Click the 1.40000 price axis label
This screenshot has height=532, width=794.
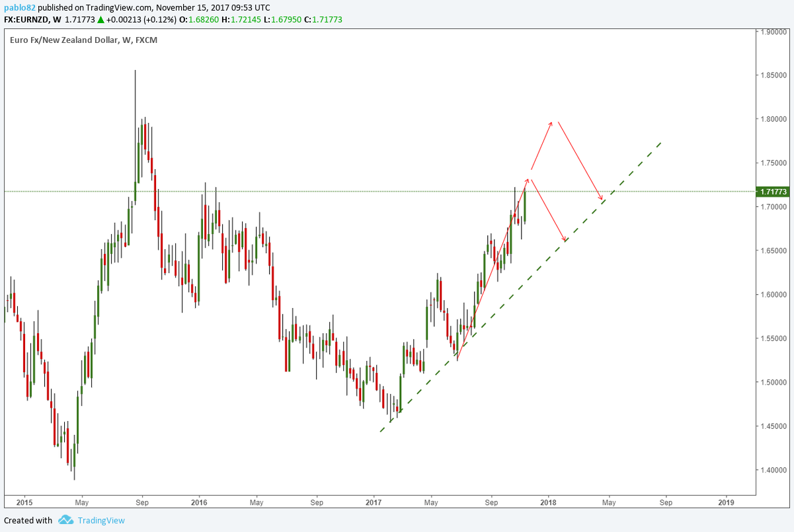coord(773,470)
